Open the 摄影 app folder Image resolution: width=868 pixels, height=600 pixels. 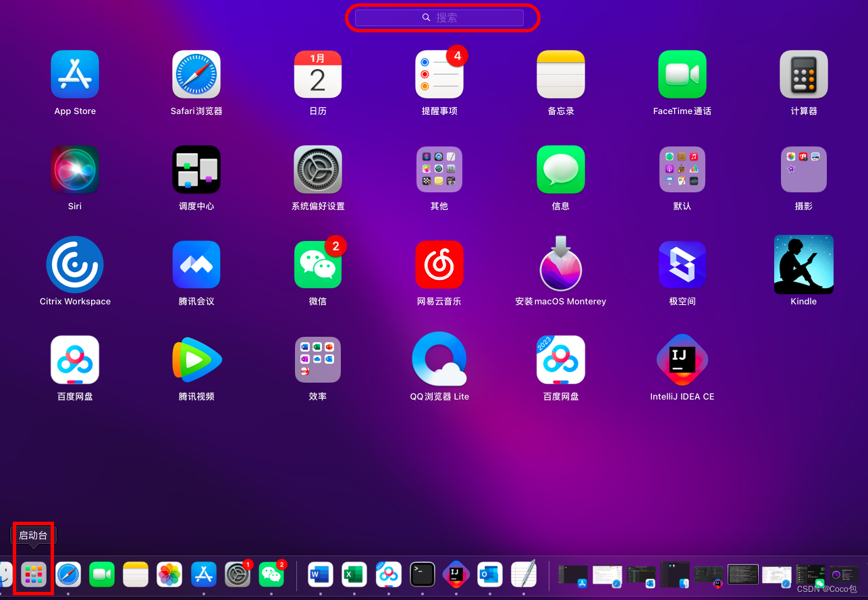click(x=804, y=169)
